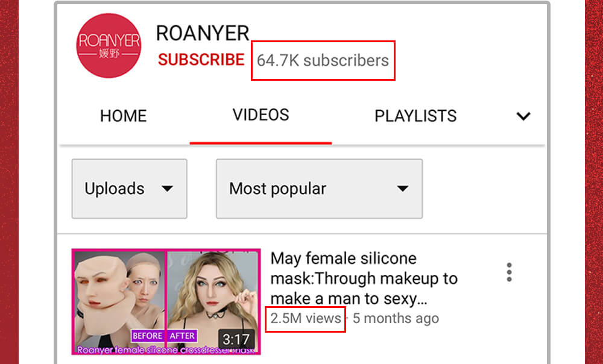Open the May female silicone mask video title
Image resolution: width=603 pixels, height=364 pixels.
click(x=364, y=278)
